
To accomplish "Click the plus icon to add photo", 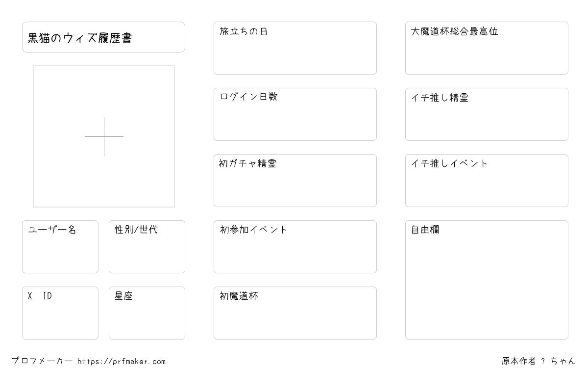I will pyautogui.click(x=104, y=136).
